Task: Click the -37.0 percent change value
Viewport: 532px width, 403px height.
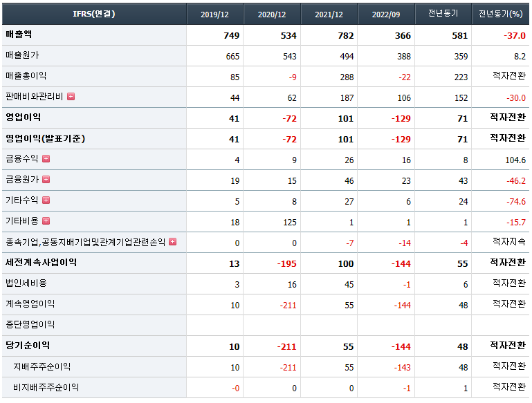Action: tap(514, 35)
